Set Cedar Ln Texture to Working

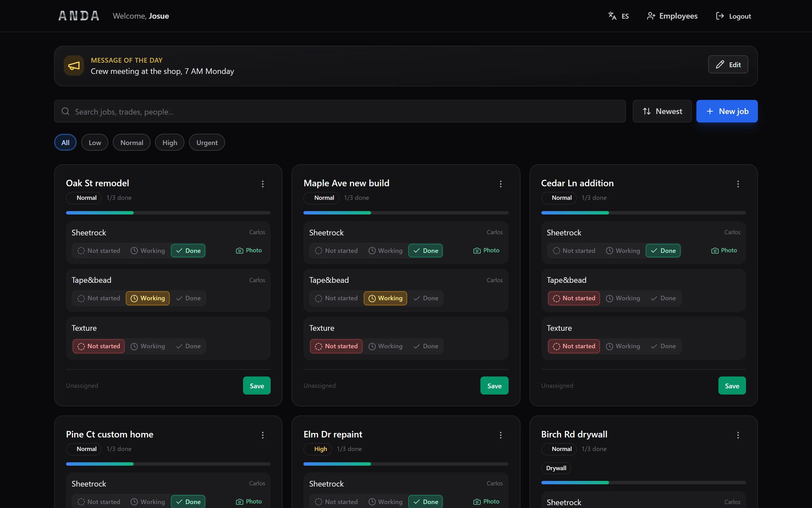(623, 346)
